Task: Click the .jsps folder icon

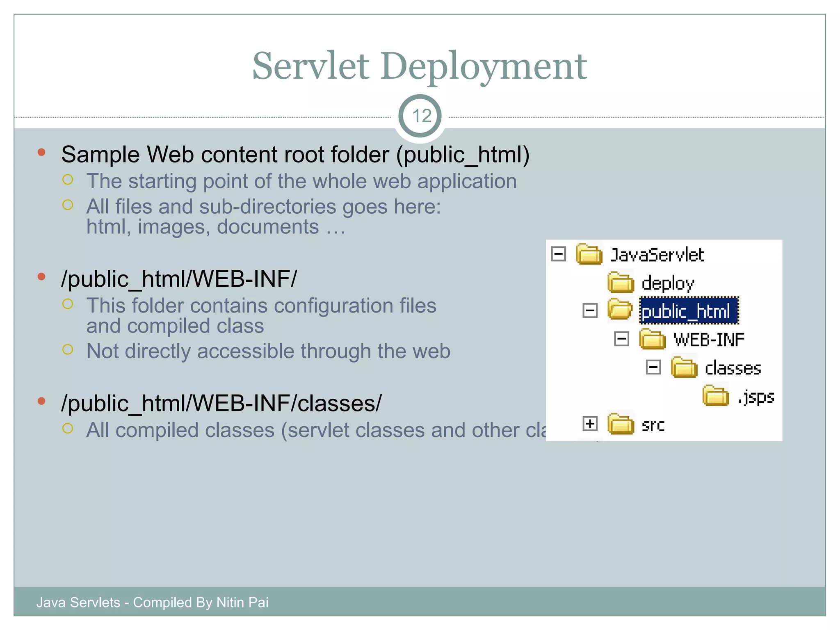Action: (x=715, y=396)
